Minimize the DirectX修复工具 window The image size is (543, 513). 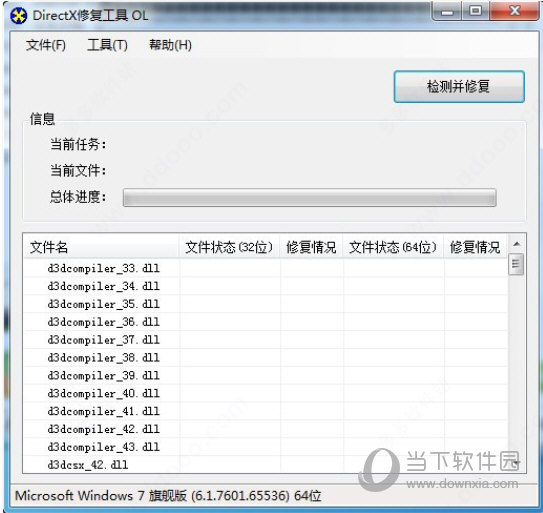[447, 12]
